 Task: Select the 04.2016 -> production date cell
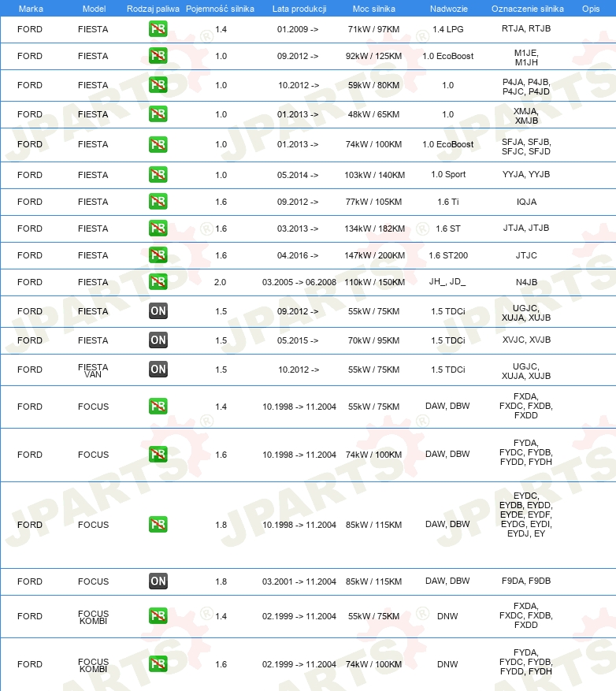298,255
